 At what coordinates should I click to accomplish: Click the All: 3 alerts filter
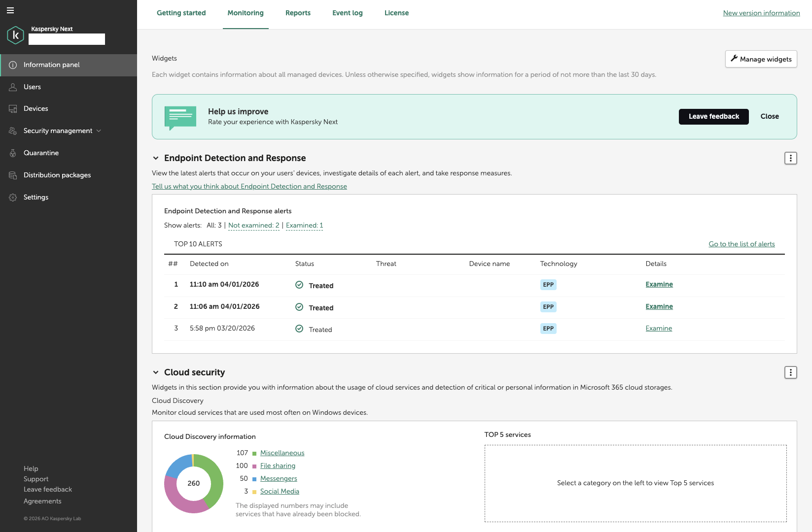pyautogui.click(x=214, y=226)
